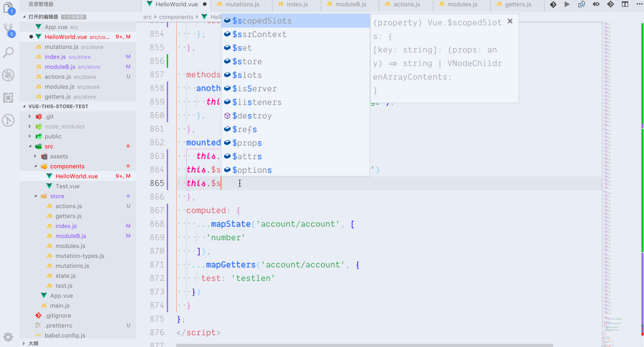Choose $refs from the autocomplete list

pyautogui.click(x=296, y=129)
